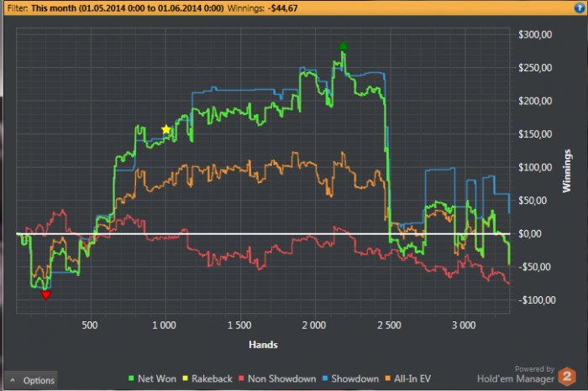Click the red Non Showdown color square
Viewport: 588px width, 391px height.
241,378
